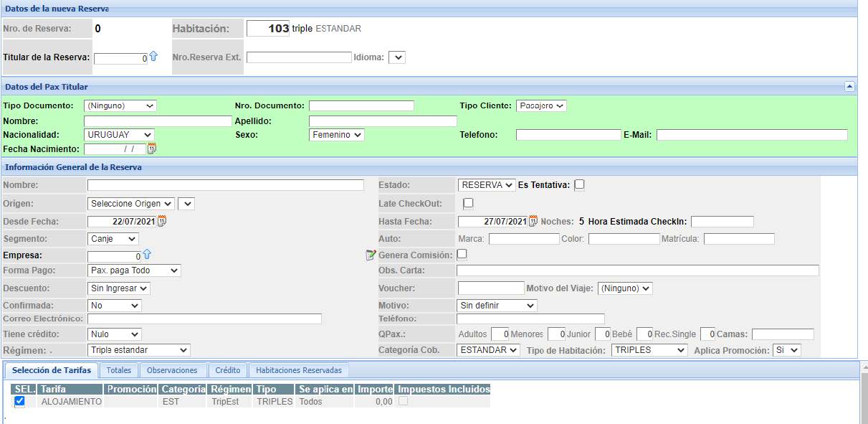Click the edit note icon beside Genera Comisión

coord(371,255)
